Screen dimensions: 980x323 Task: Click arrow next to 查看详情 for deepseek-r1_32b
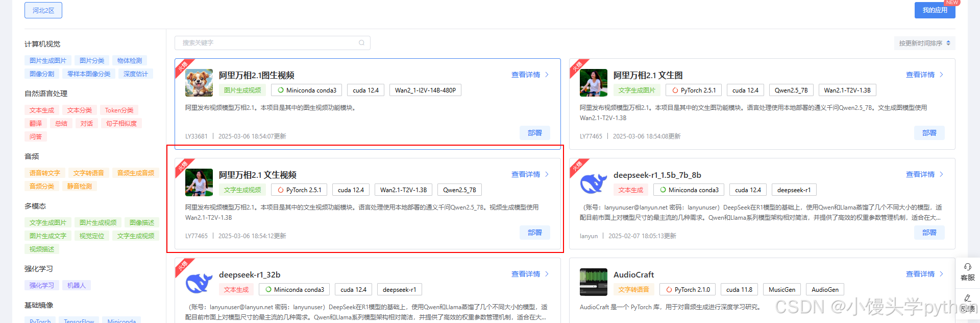(547, 274)
